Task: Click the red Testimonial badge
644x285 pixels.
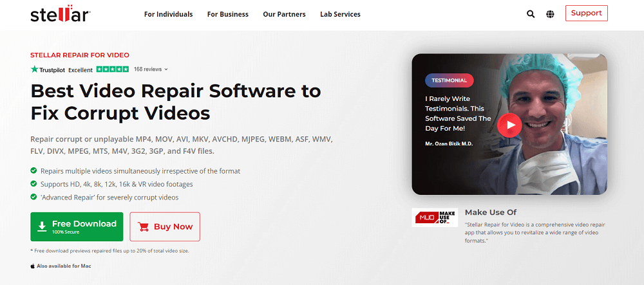Action: coord(450,80)
